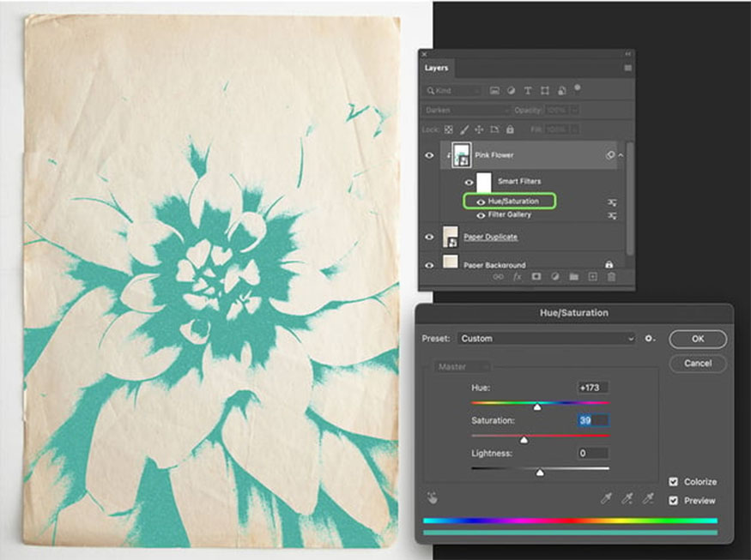The image size is (751, 560).
Task: Hide the Hue/Saturation smart filter
Action: coord(481,202)
